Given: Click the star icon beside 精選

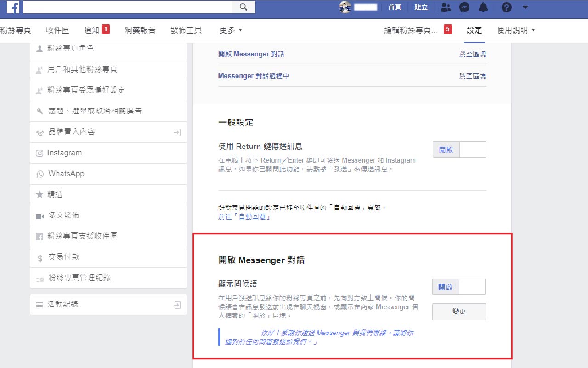Looking at the screenshot, I should click(x=40, y=195).
